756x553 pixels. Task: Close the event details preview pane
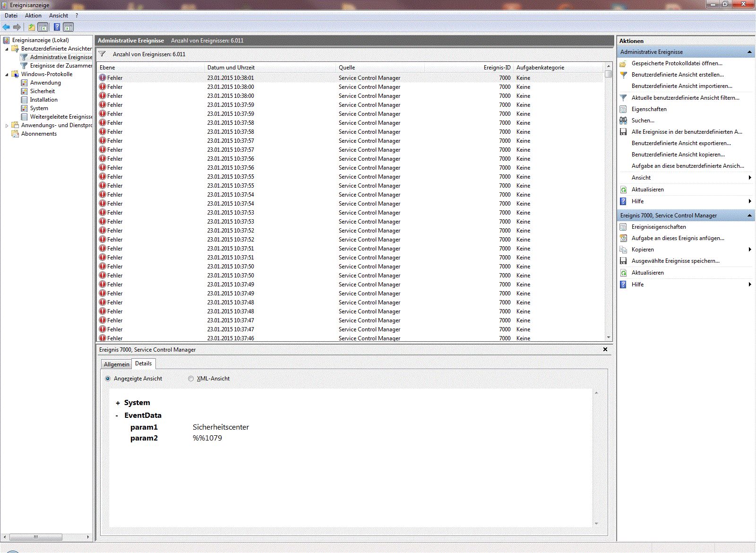click(605, 349)
